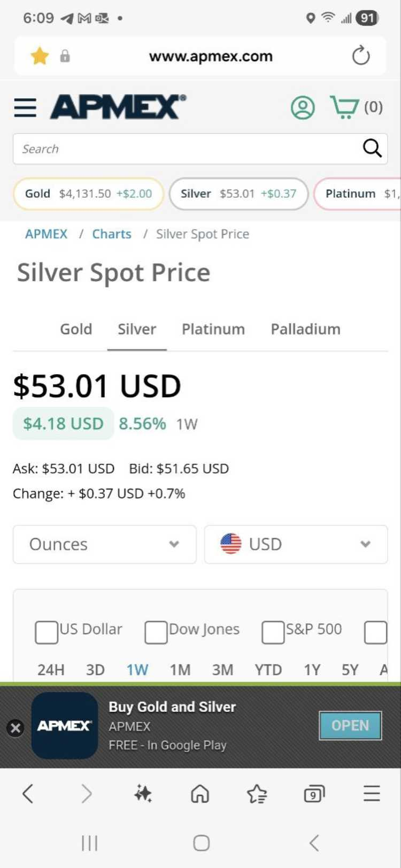Image resolution: width=401 pixels, height=868 pixels.
Task: Tick the S&P 500 checkbox
Action: click(x=273, y=632)
